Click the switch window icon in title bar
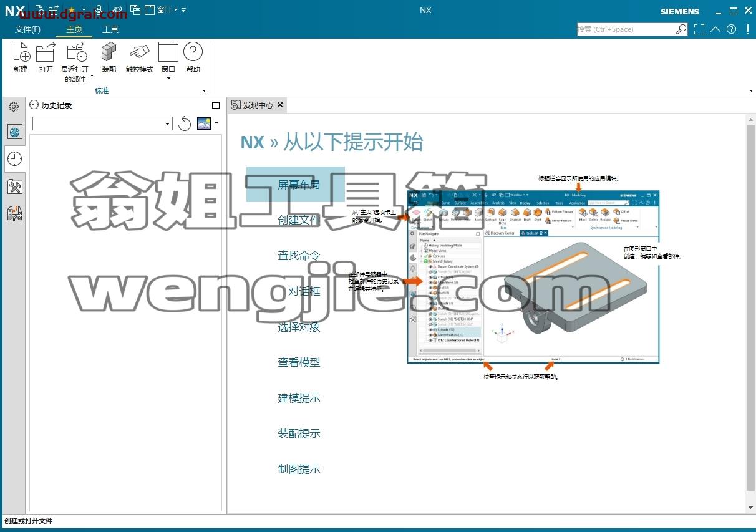756x532 pixels. 135,10
